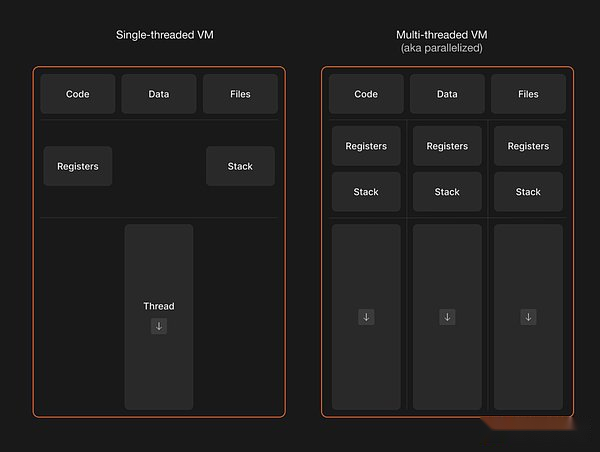Click the down arrow in the middle multi-threaded column

point(447,317)
